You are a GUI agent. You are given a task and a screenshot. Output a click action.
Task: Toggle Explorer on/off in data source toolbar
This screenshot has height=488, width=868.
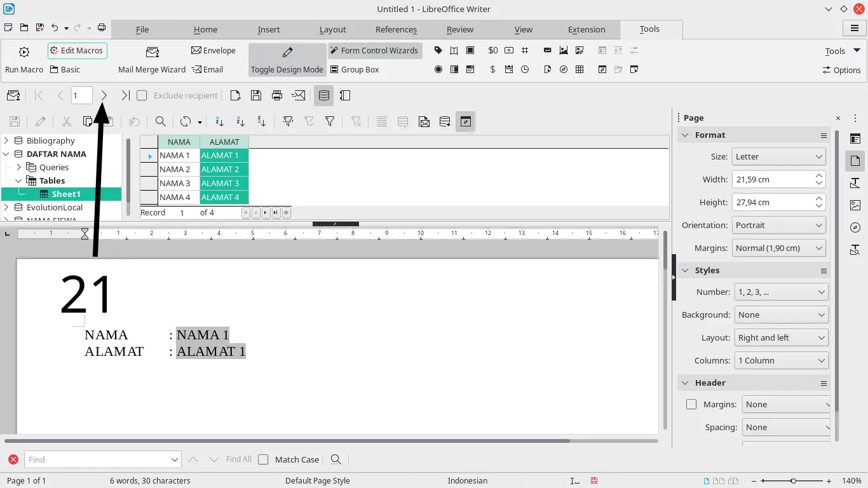pos(466,121)
